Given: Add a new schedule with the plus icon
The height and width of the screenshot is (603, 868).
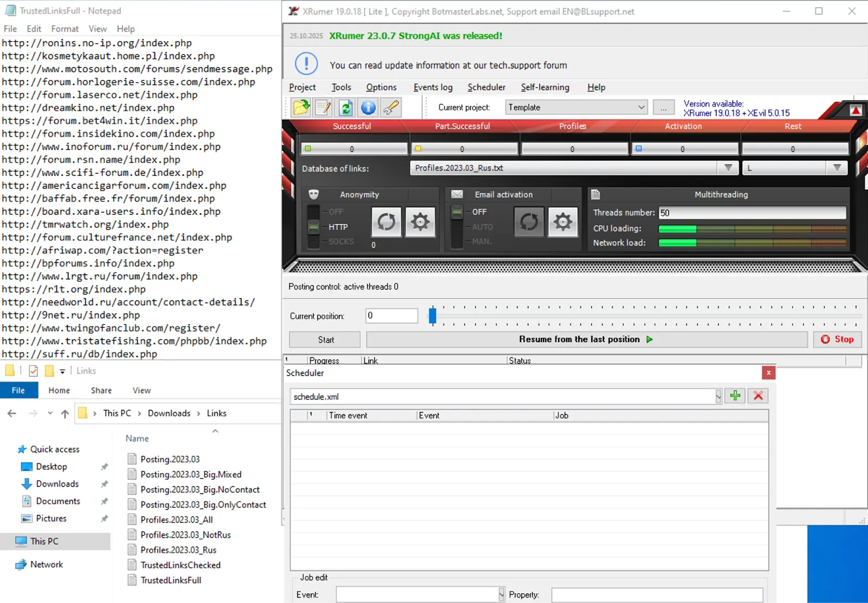Looking at the screenshot, I should pyautogui.click(x=735, y=396).
